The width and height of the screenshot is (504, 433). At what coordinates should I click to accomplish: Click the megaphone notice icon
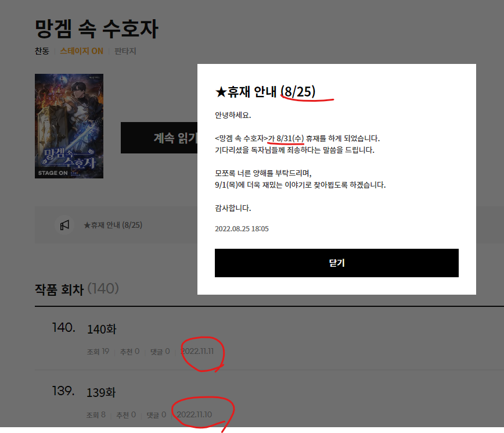64,225
